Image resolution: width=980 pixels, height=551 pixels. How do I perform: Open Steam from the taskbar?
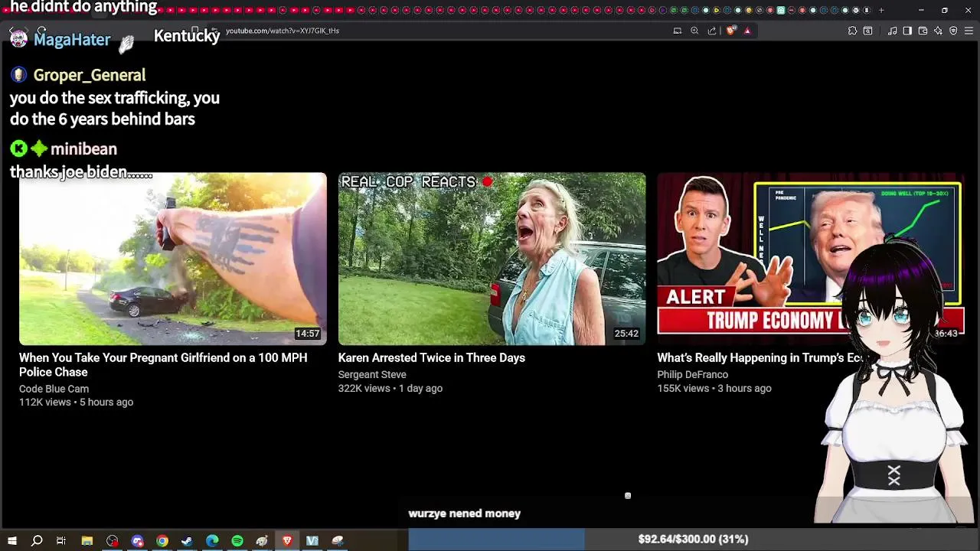pos(187,541)
